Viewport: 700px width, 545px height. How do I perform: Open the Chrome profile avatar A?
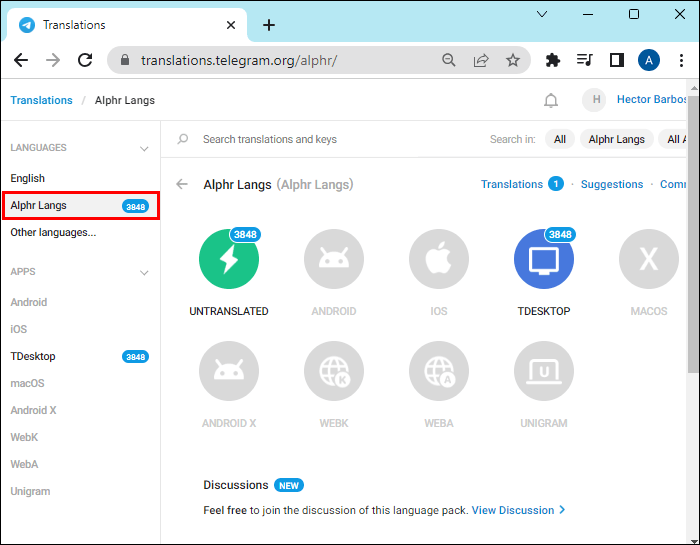[649, 60]
